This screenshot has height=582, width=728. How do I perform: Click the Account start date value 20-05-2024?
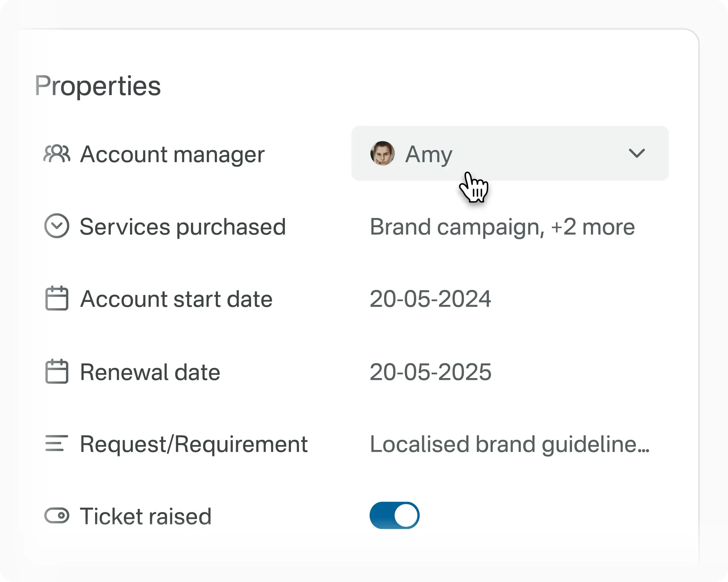coord(430,298)
